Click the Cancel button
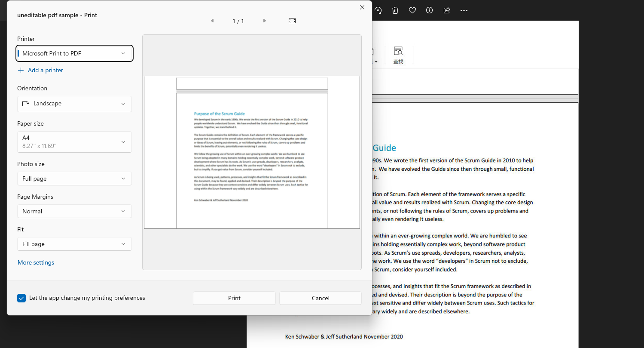This screenshot has width=644, height=348. coord(320,298)
